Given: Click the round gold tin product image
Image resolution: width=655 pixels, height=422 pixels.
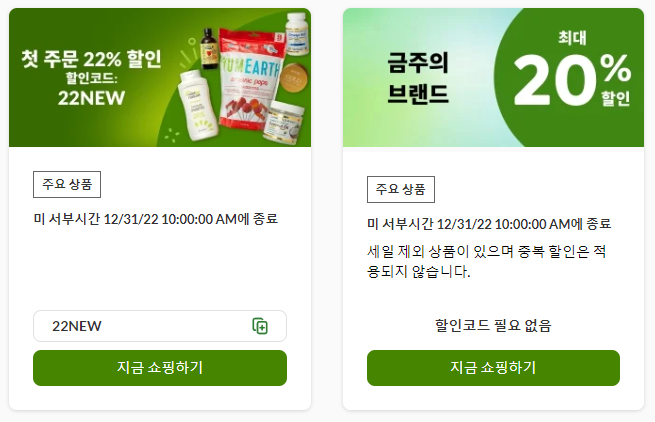Looking at the screenshot, I should coord(293,78).
